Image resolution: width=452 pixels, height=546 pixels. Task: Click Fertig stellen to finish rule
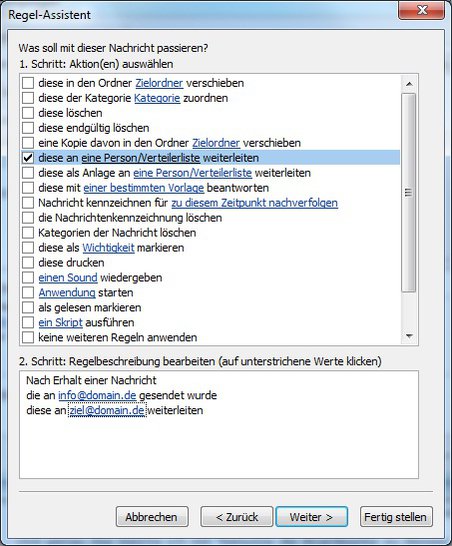[396, 517]
